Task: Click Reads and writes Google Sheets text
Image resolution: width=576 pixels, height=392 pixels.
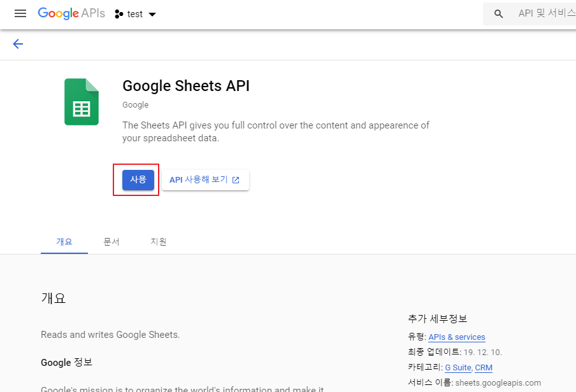Action: 110,335
